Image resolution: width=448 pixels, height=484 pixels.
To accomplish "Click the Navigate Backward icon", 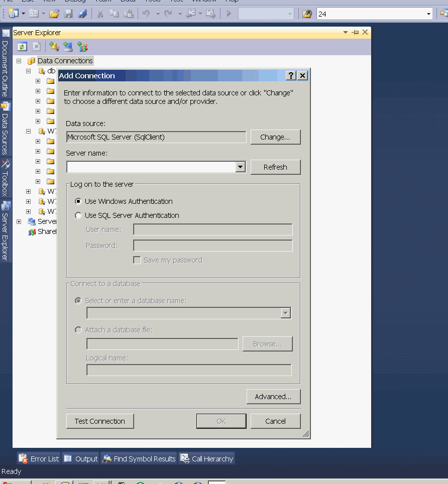I will click(191, 14).
